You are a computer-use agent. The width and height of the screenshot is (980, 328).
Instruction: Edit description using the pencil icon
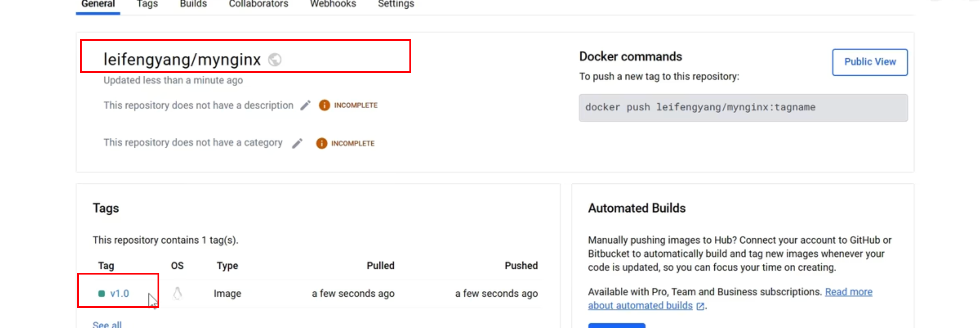pos(305,105)
